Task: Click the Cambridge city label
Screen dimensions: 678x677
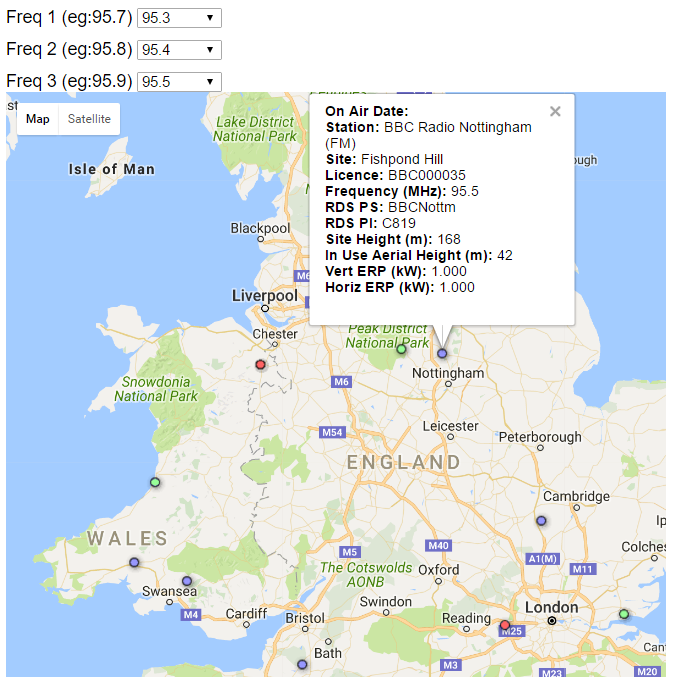Action: tap(576, 496)
